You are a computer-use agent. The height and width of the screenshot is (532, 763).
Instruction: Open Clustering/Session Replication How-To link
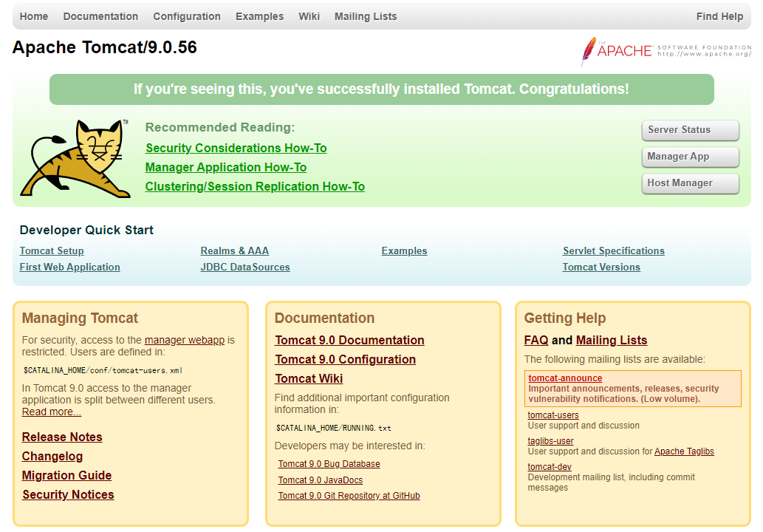click(x=255, y=186)
